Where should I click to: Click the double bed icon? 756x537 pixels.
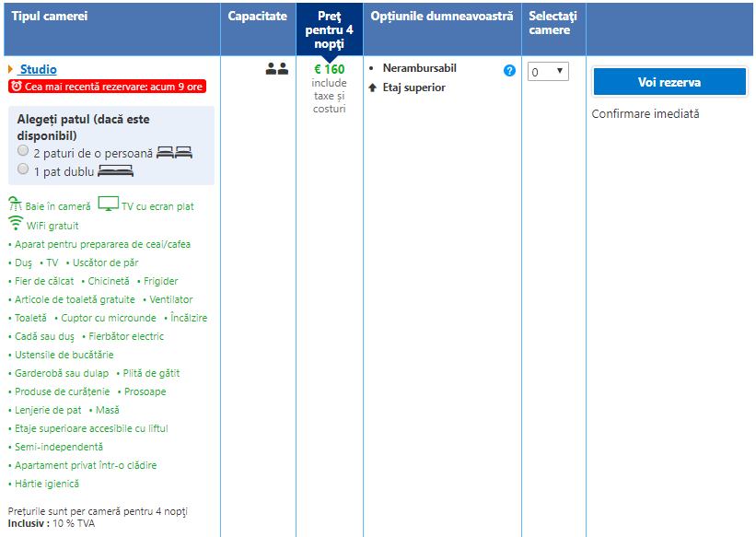[x=115, y=169]
